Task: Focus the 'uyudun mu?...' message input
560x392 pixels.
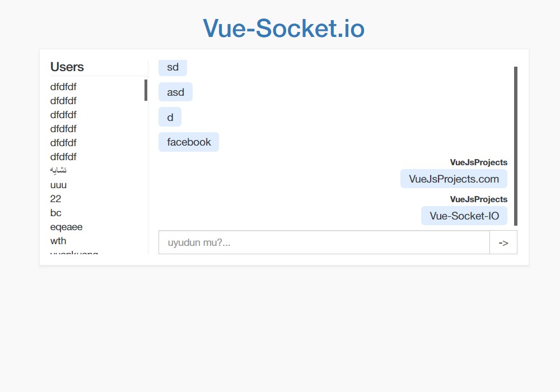Action: 324,242
